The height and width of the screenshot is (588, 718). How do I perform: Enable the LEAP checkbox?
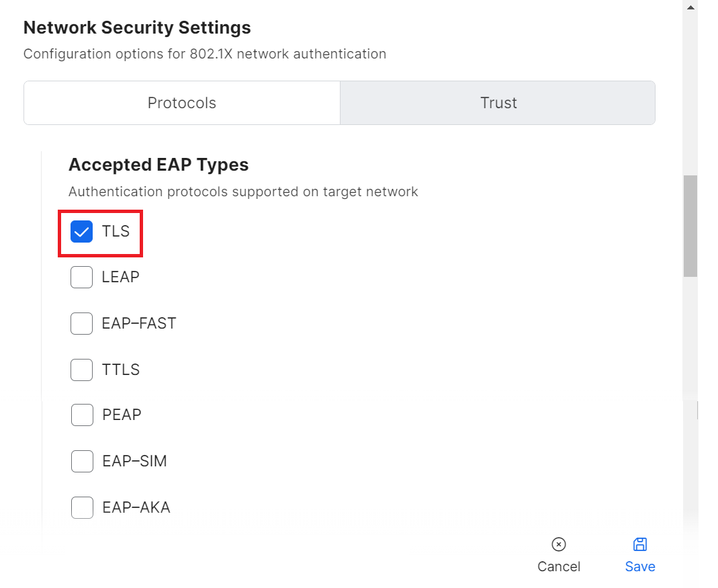82,277
